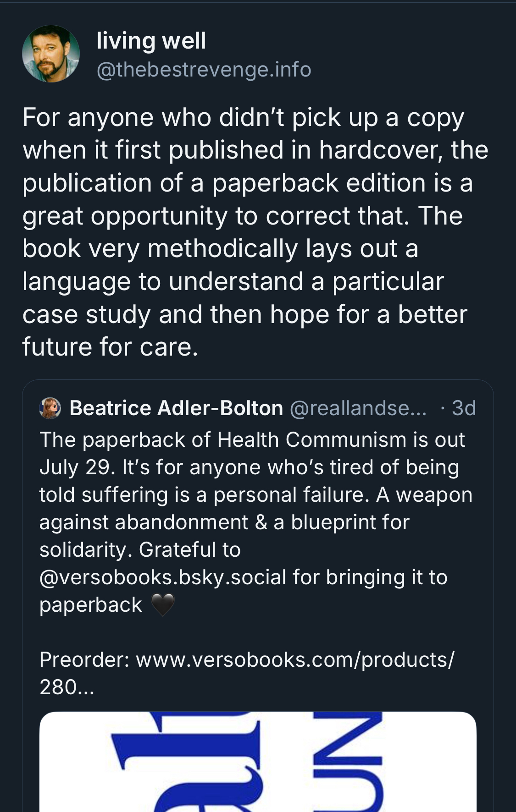Click "case study" in the main post

(x=86, y=314)
